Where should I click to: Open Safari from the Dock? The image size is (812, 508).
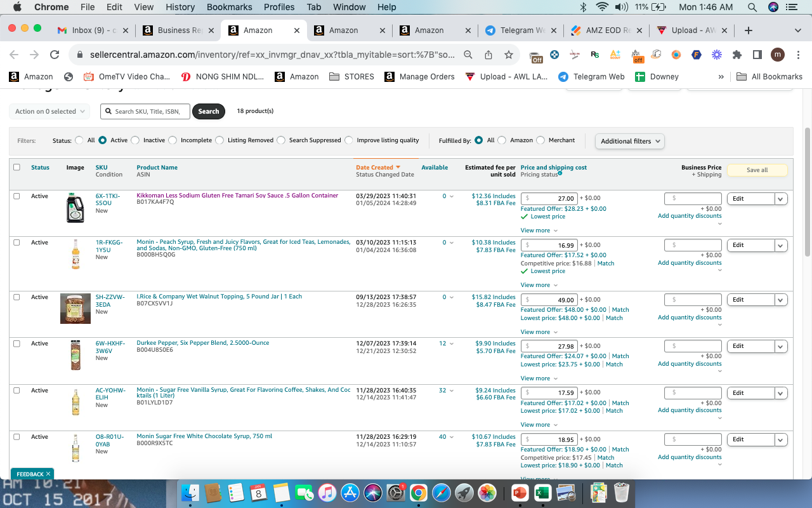[x=442, y=492]
